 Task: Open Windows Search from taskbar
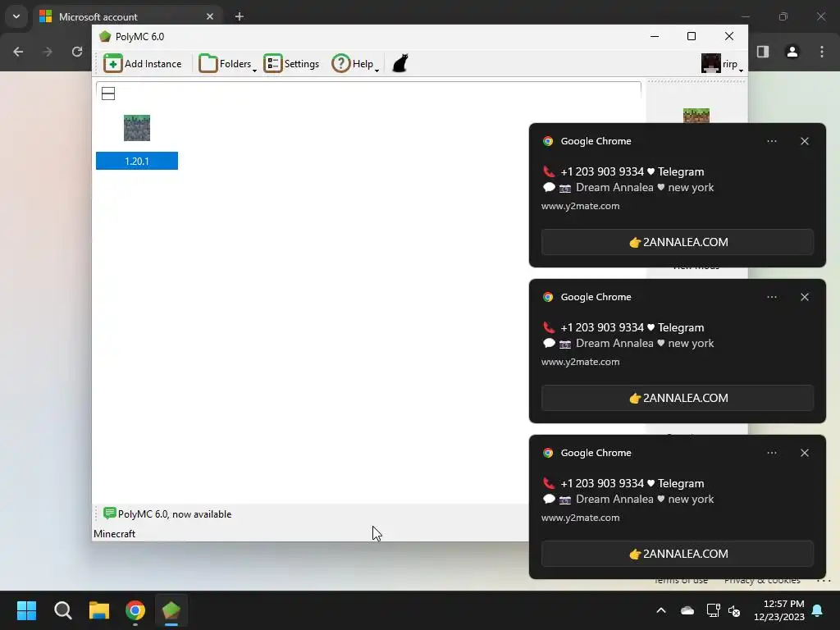(62, 610)
